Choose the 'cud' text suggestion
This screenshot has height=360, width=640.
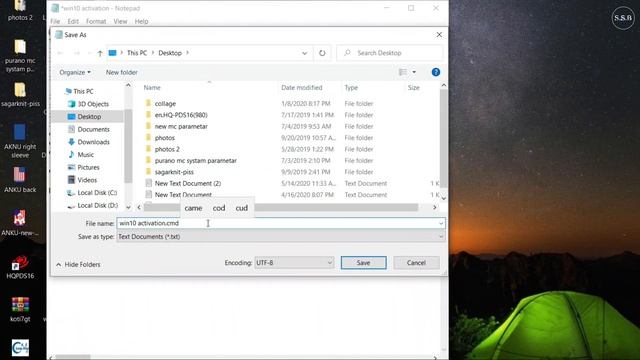(242, 208)
